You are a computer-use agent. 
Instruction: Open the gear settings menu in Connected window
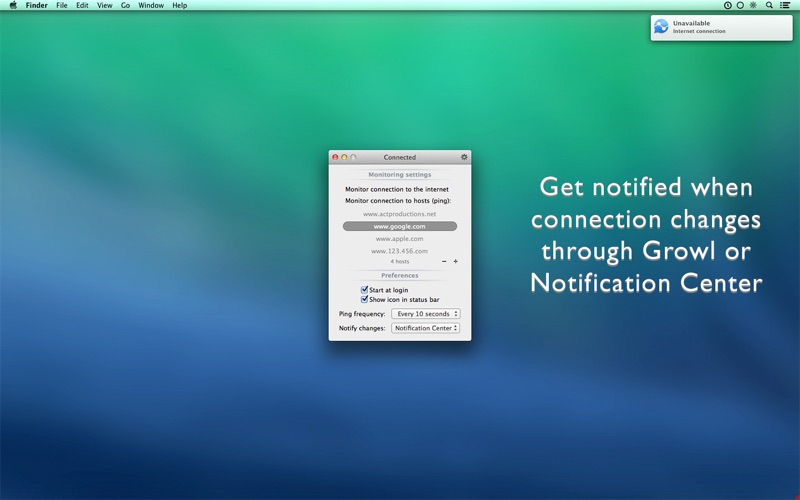coord(464,157)
